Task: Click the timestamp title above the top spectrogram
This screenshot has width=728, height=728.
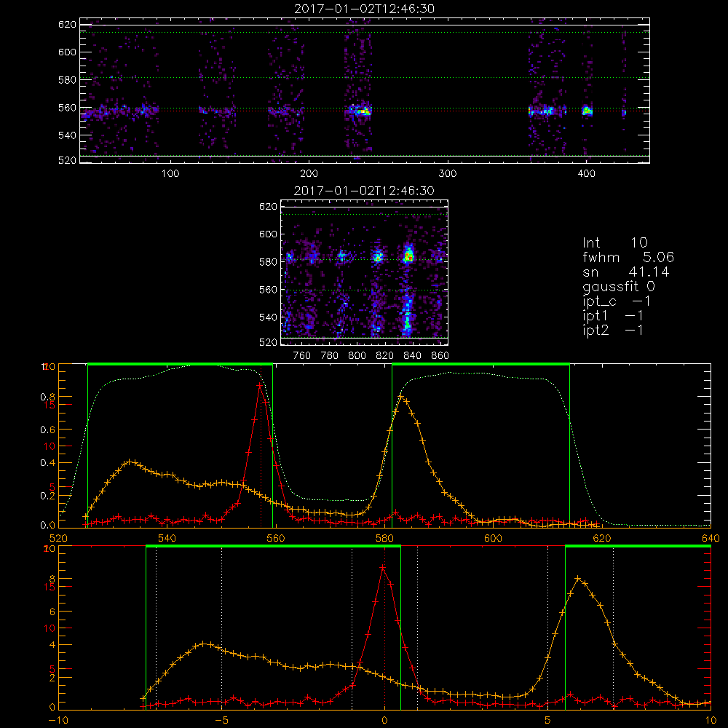Action: pos(365,9)
